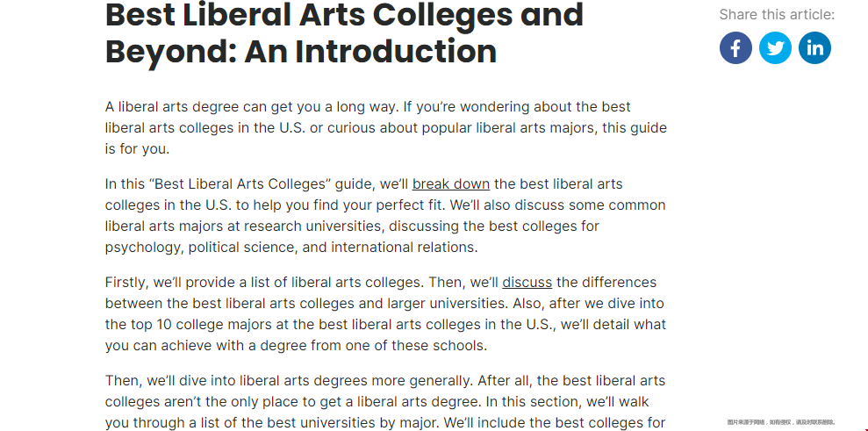Click the "Best Liberal Arts Colleges" heading
868x431 pixels.
[344, 32]
